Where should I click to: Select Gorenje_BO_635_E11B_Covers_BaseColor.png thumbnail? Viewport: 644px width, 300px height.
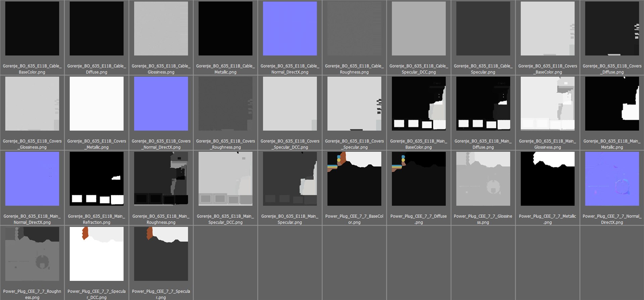[x=547, y=29]
